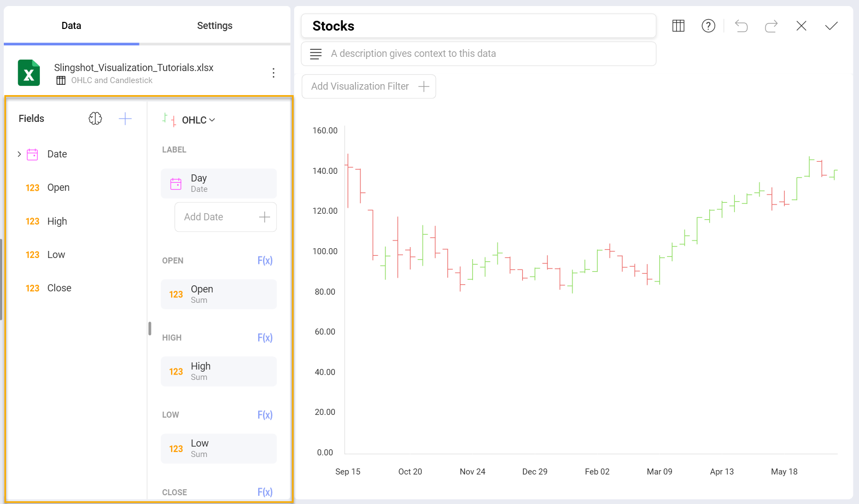Open F(x) calculation for the HIGH section
859x504 pixels.
click(x=265, y=338)
